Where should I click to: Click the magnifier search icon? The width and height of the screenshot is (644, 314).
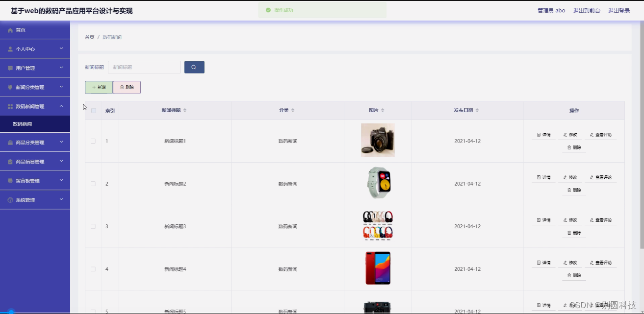tap(194, 67)
